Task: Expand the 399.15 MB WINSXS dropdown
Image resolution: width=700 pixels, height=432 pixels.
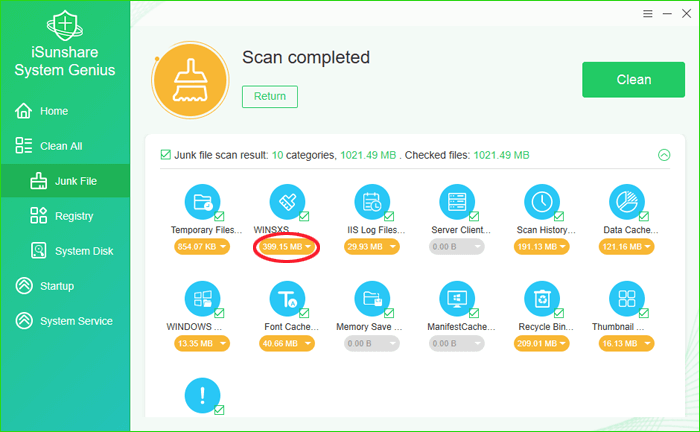Action: 287,247
